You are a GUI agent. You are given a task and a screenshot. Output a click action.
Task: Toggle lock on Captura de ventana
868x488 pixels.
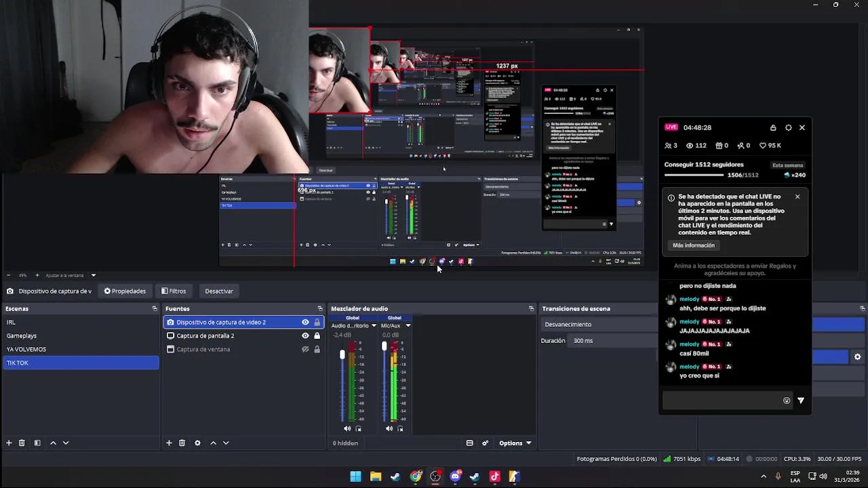[x=317, y=349]
